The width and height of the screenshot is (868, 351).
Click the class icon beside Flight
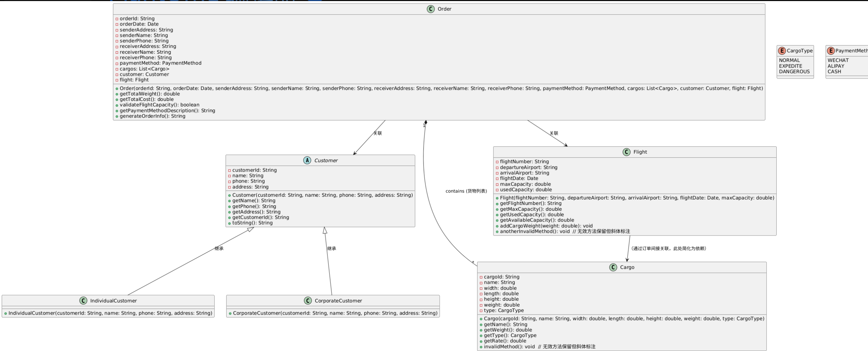point(626,152)
